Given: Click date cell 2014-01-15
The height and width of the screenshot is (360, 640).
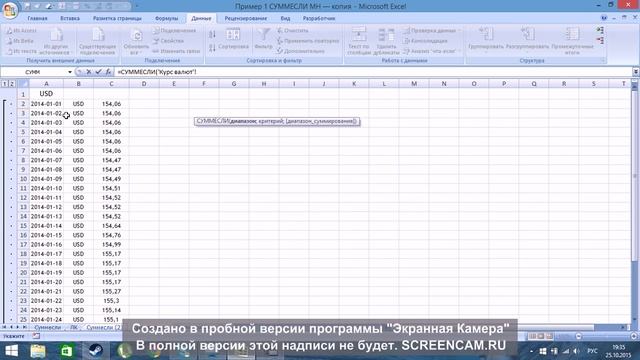Looking at the screenshot, I should [x=46, y=235].
